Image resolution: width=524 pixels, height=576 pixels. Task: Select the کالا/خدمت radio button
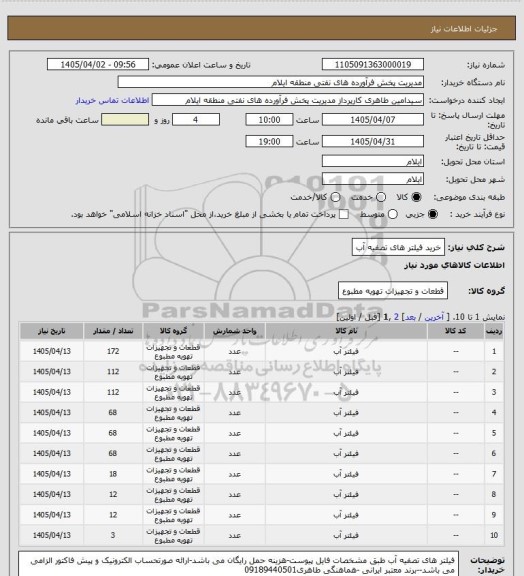335,197
